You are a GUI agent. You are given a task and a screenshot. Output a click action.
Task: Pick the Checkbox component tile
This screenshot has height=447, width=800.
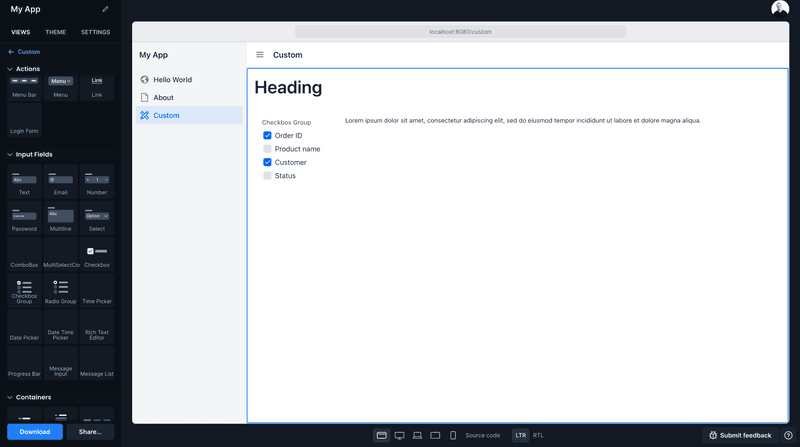(97, 254)
